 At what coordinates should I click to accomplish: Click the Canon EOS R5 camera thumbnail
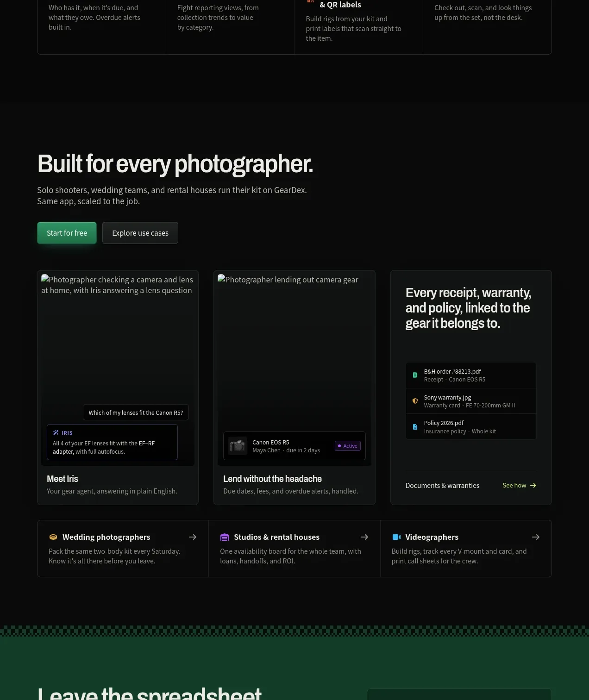[x=238, y=446]
